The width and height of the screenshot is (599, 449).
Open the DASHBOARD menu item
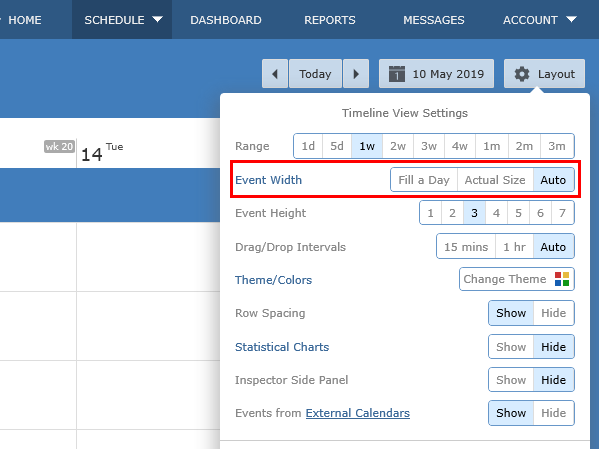pos(226,20)
